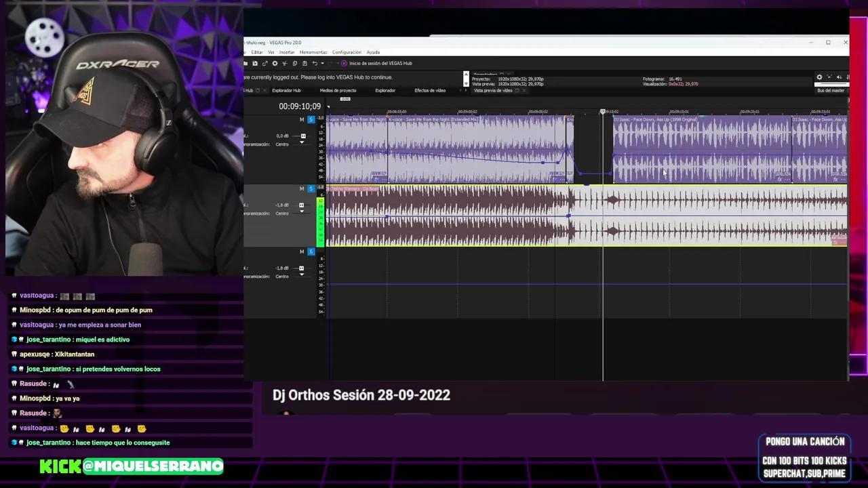The height and width of the screenshot is (488, 868).
Task: Select the Techno Warriors Da Beat clip
Action: pyautogui.click(x=587, y=216)
